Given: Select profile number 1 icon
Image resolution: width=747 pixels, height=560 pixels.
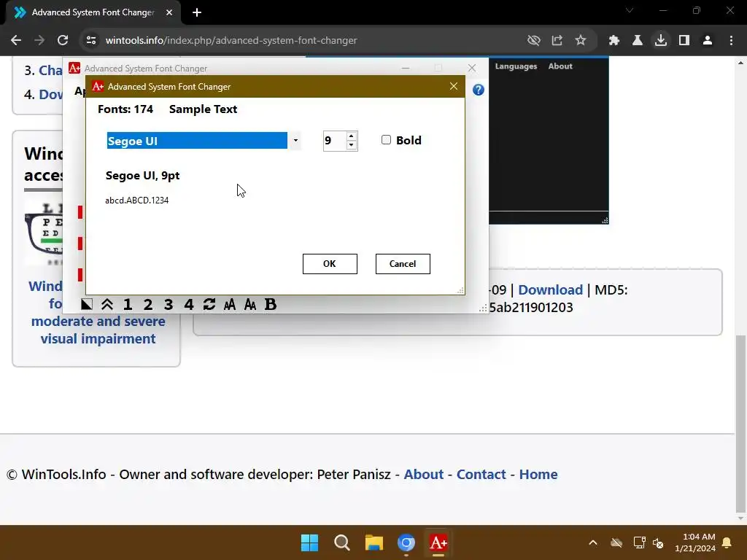Looking at the screenshot, I should coord(128,304).
